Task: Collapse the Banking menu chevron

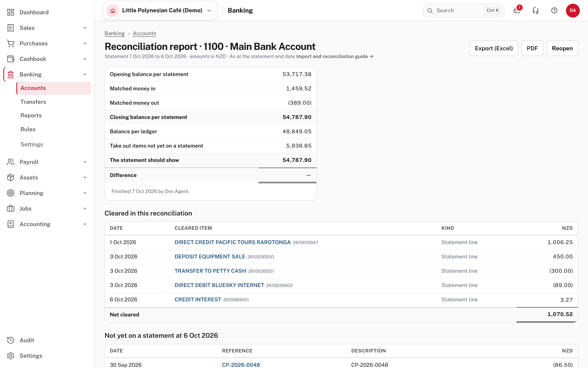Action: click(85, 74)
